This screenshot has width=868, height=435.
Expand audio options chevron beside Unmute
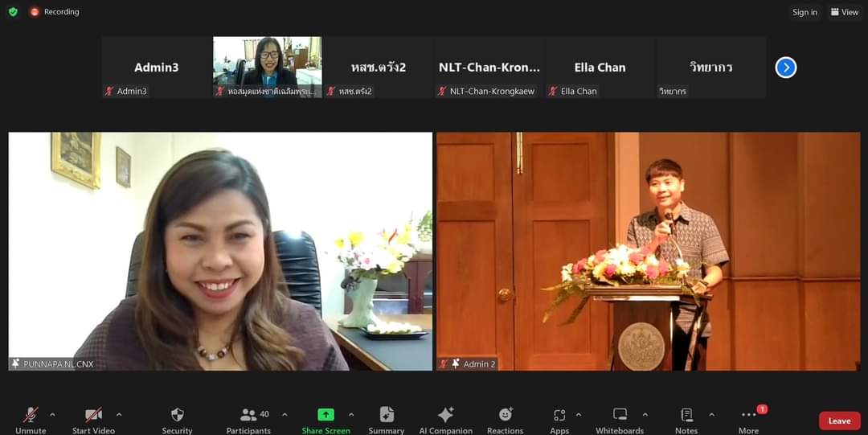(x=52, y=415)
